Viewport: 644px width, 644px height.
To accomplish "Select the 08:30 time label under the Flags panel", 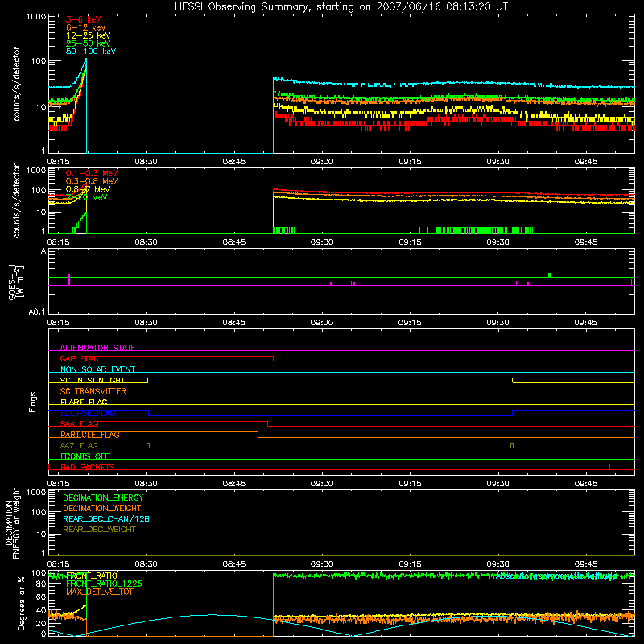I will [147, 484].
